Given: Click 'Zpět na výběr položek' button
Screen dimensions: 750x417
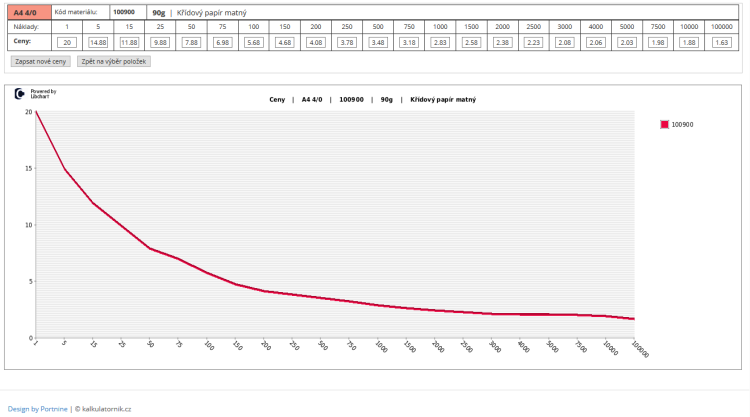Looking at the screenshot, I should 114,61.
